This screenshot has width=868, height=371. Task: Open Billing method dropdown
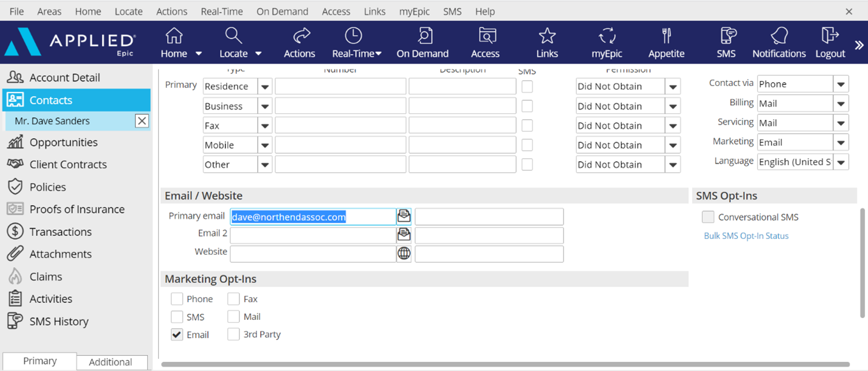point(841,103)
